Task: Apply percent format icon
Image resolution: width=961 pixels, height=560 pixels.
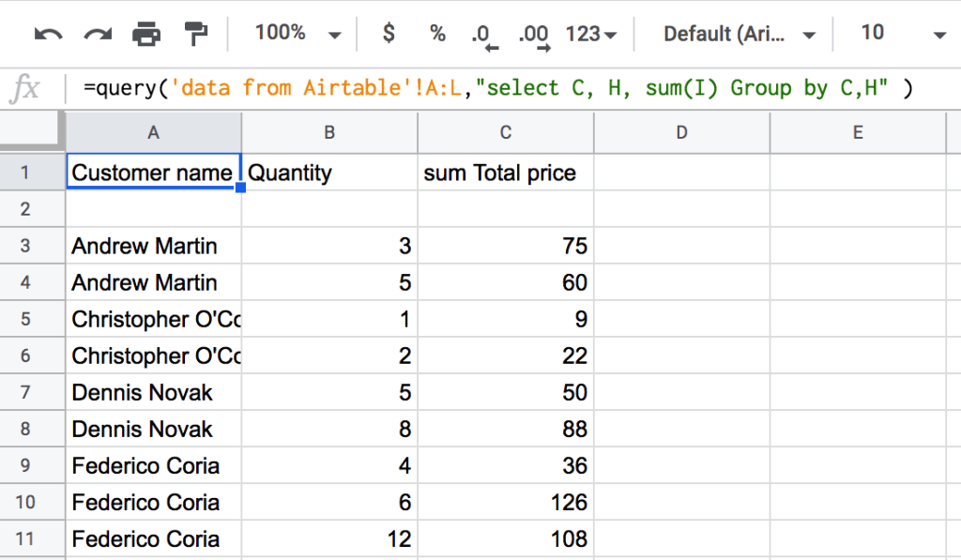Action: tap(437, 33)
